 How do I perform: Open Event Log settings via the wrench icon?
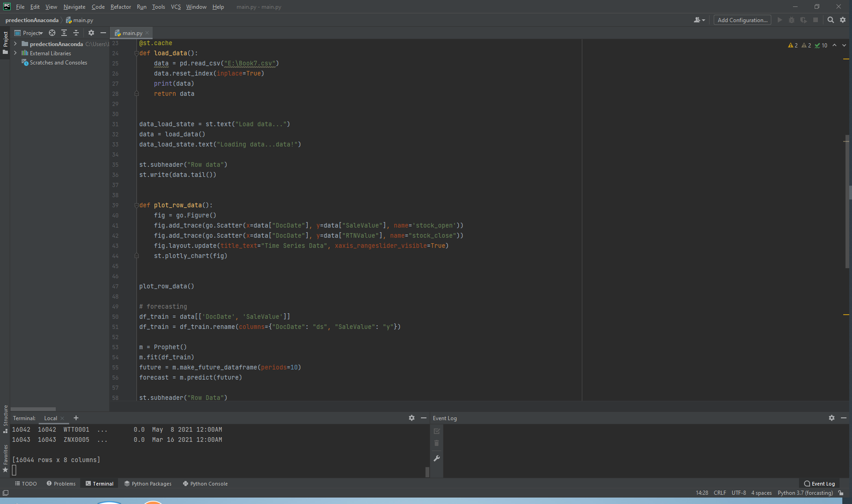click(436, 458)
